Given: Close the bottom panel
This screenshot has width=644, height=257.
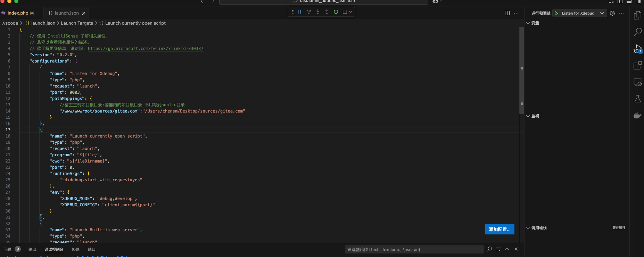Looking at the screenshot, I should [x=516, y=249].
